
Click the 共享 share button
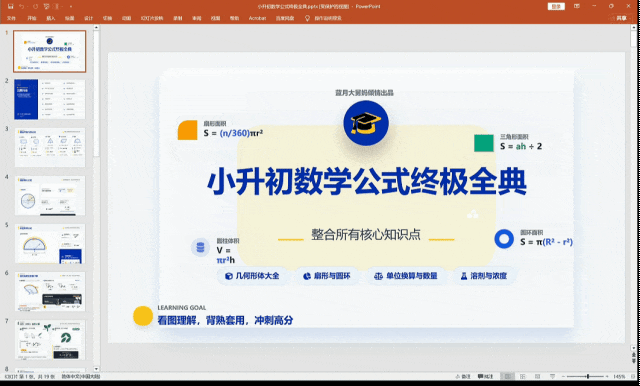point(621,18)
